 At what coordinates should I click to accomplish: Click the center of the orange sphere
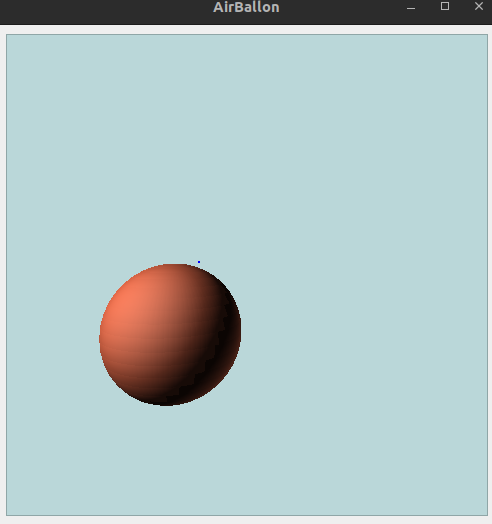[x=170, y=335]
